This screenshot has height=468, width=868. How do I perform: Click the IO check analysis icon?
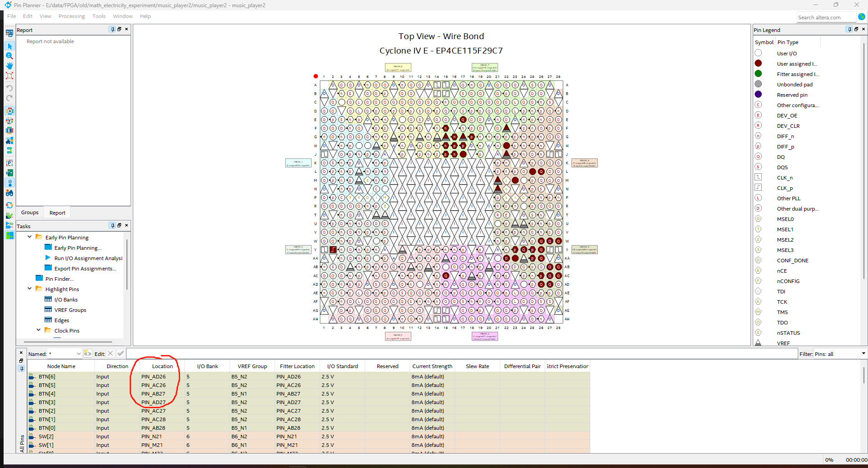[x=9, y=215]
